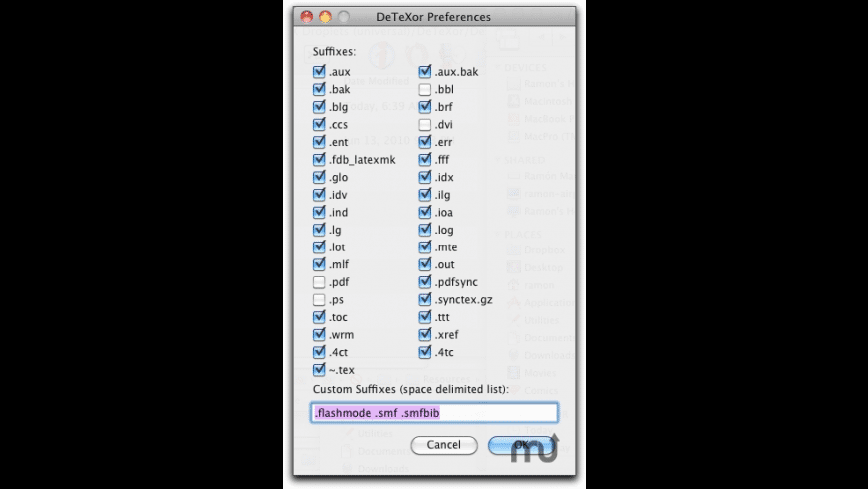Toggle the .blg checkbox

tap(319, 107)
